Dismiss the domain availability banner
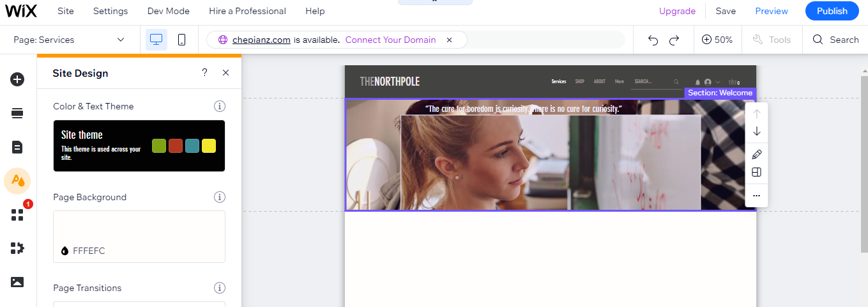This screenshot has width=868, height=307. pos(449,40)
